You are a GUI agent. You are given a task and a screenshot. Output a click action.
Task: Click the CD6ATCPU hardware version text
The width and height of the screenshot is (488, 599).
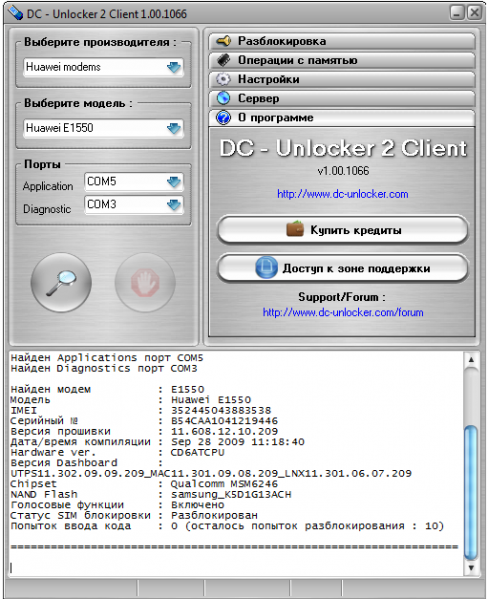coord(198,452)
